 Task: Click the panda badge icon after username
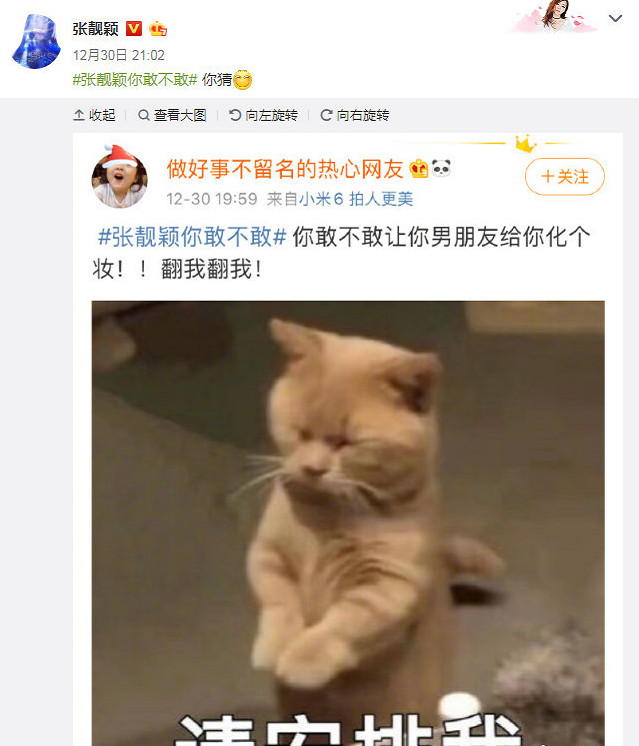[x=441, y=168]
